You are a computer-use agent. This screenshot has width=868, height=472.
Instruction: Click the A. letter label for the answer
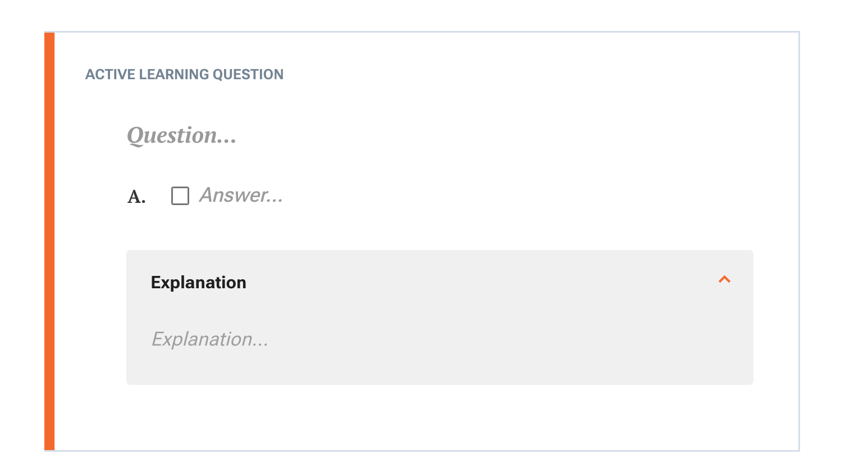point(136,197)
